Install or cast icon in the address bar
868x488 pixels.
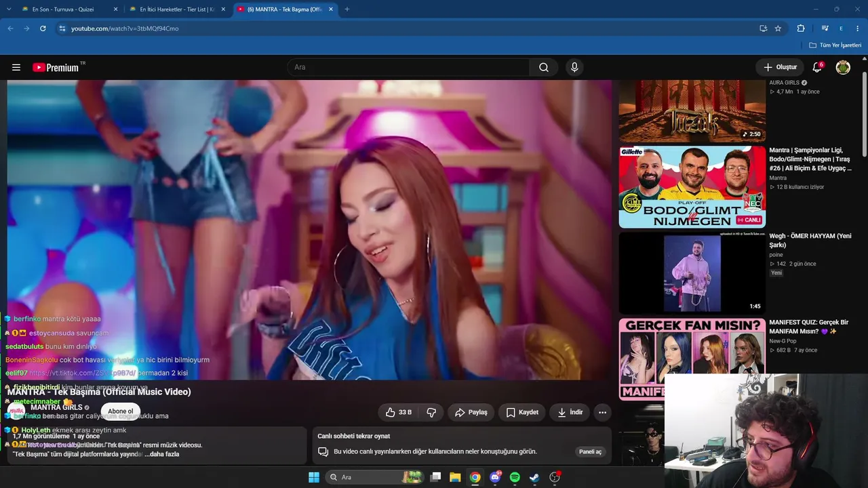point(763,28)
